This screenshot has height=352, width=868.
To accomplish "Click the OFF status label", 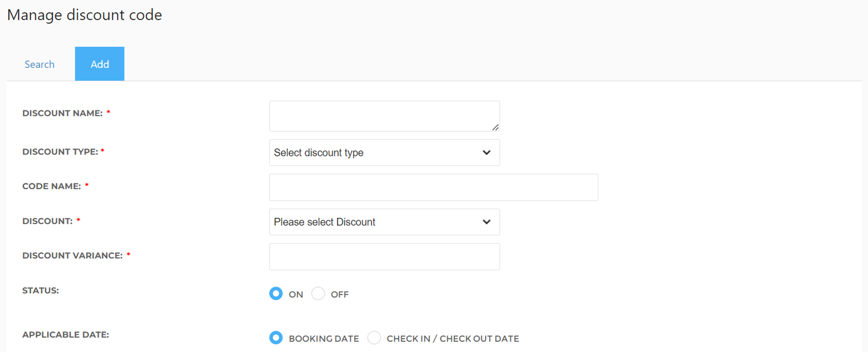I will 340,295.
